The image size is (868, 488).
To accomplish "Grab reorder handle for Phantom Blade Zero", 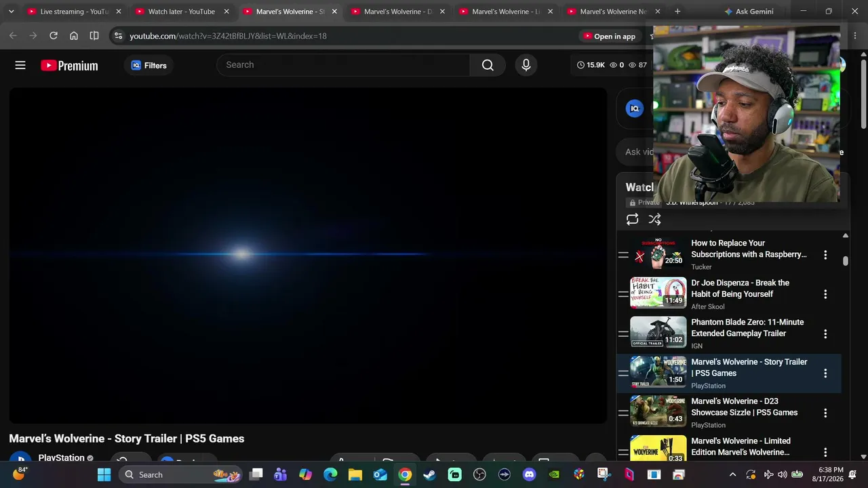I will pos(623,333).
